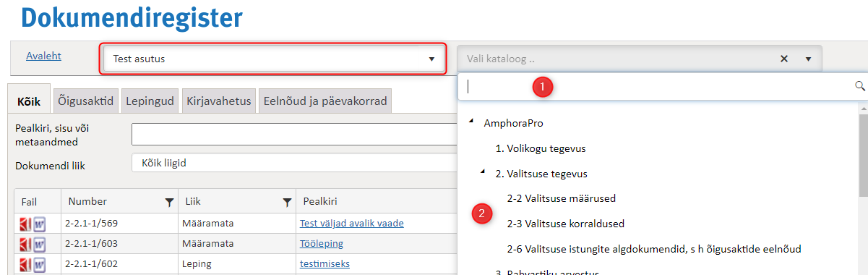
Task: Select 2. Valitsuse tegevus tree item
Action: tap(541, 174)
